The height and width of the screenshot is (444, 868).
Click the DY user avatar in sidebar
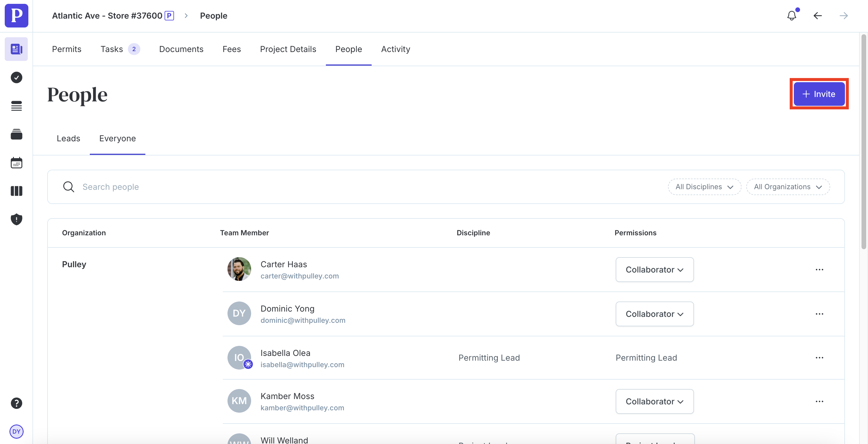16,432
